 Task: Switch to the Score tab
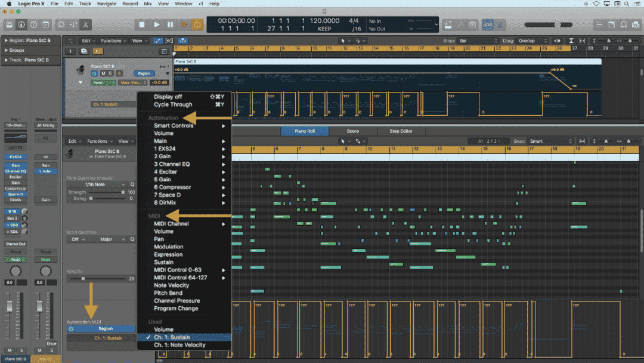[x=353, y=131]
